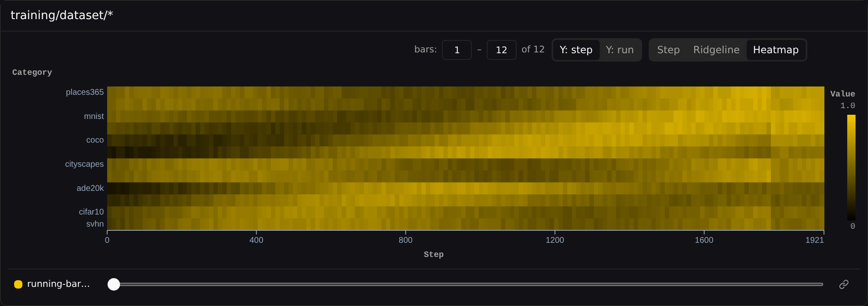The image size is (868, 306).
Task: Click the 'of 12' bars count text
Action: 533,49
